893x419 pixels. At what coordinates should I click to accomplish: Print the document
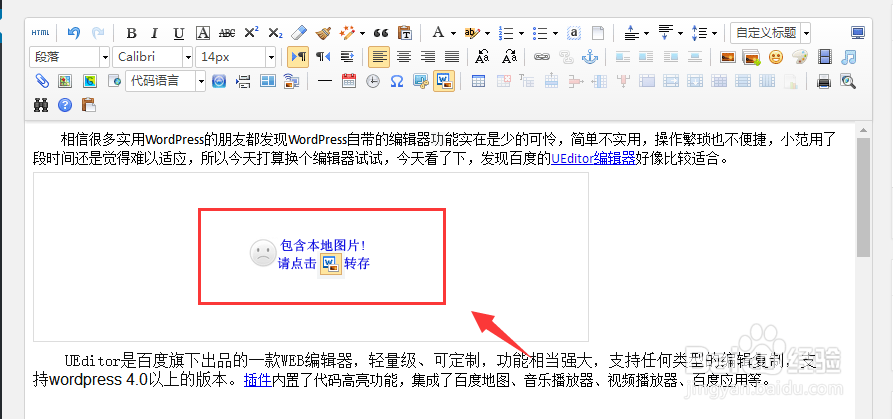coord(824,81)
